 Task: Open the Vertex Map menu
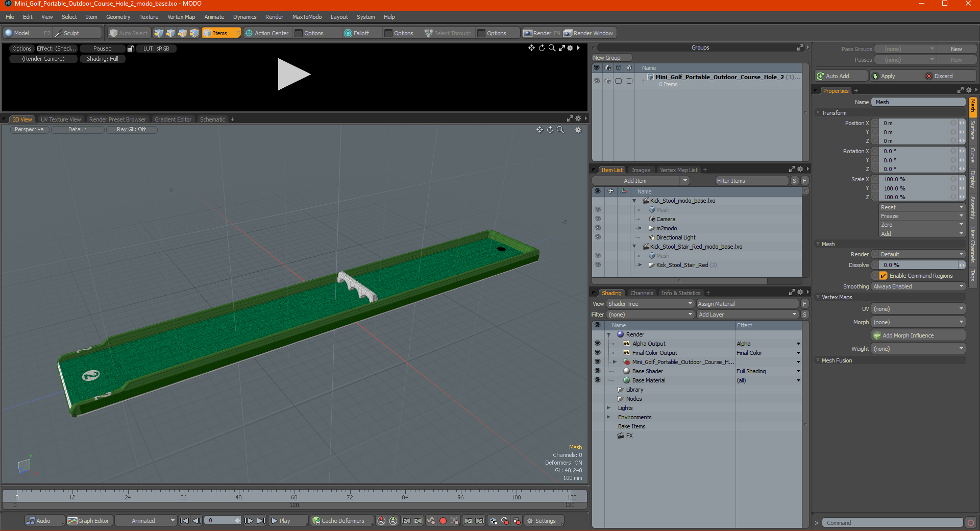pyautogui.click(x=181, y=17)
